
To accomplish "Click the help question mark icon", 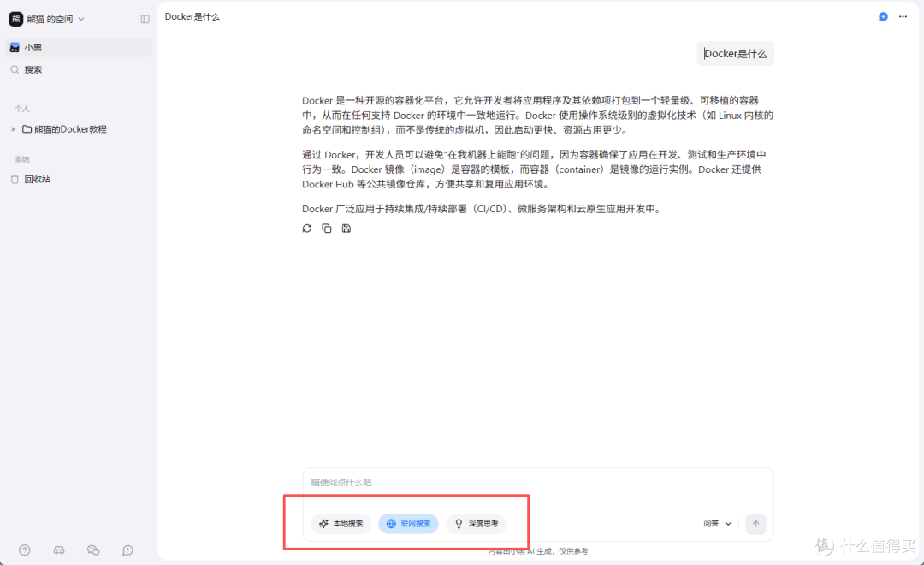I will [x=25, y=550].
